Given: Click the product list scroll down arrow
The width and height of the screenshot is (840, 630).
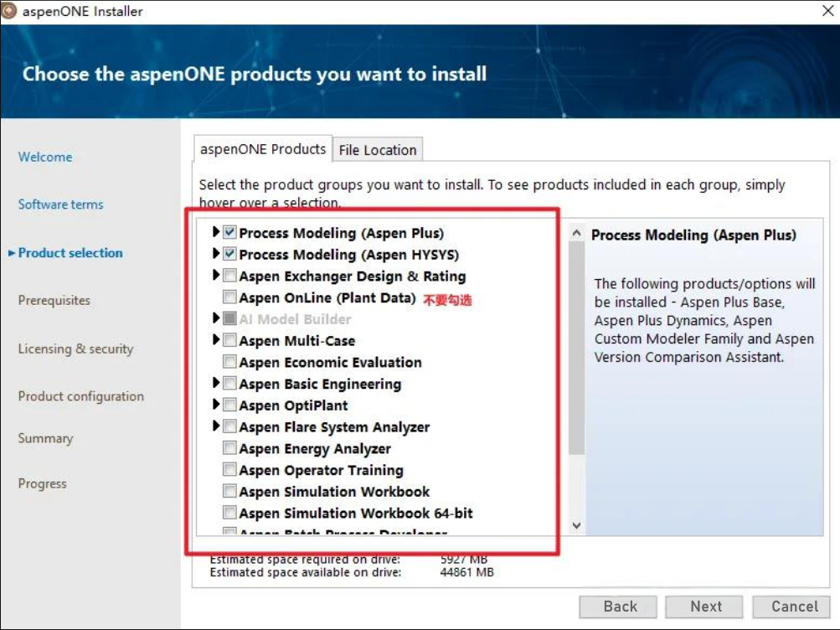Looking at the screenshot, I should tap(576, 525).
